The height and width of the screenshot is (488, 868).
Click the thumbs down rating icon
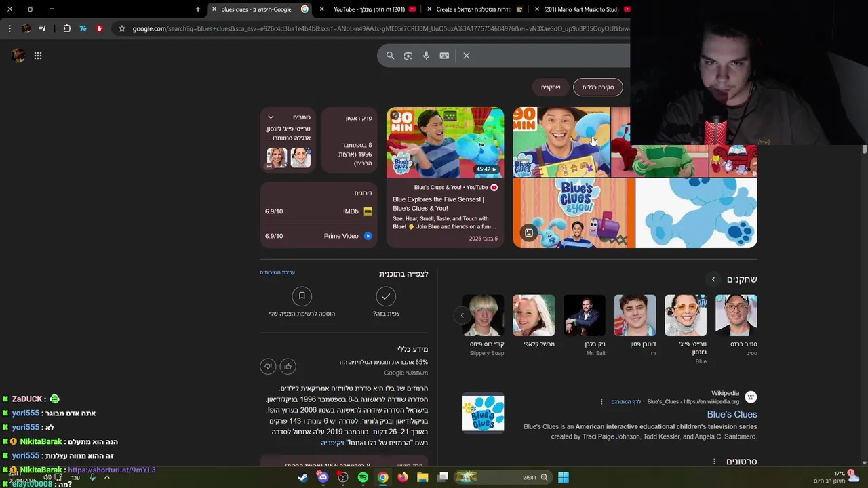[x=268, y=367]
